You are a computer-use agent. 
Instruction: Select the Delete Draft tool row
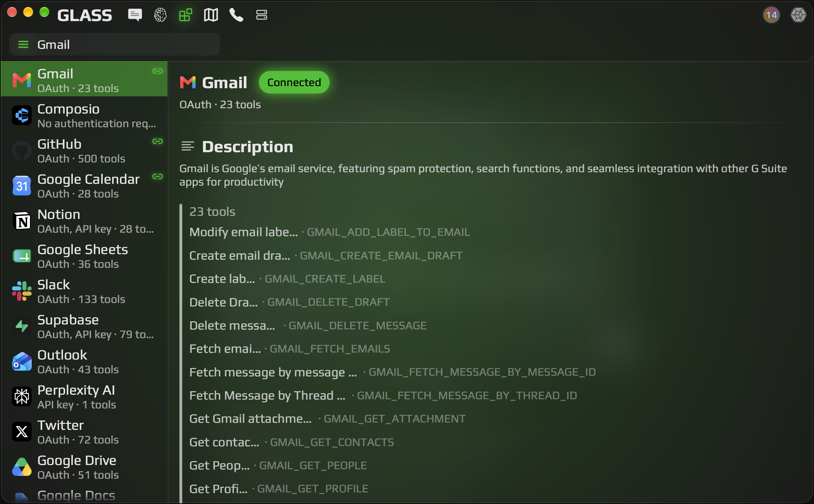pyautogui.click(x=290, y=302)
